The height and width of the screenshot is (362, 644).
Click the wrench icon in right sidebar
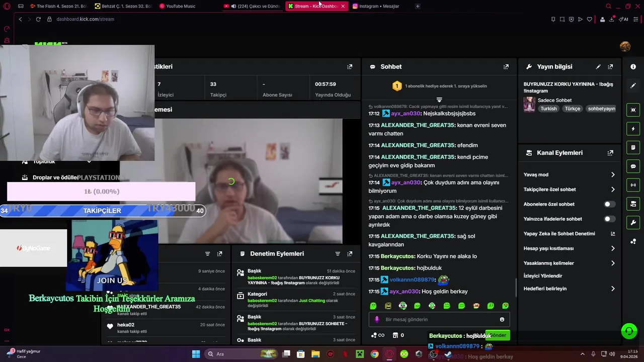633,222
